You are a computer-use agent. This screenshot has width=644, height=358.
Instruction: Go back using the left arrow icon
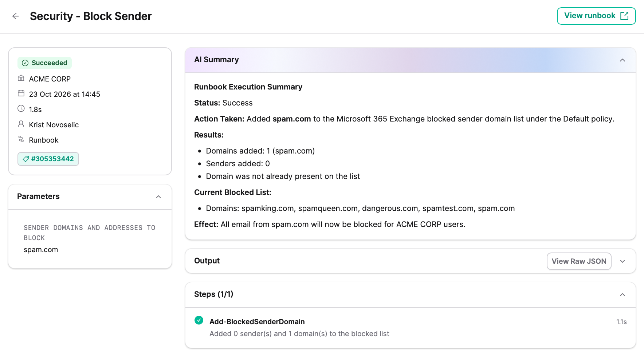point(15,16)
